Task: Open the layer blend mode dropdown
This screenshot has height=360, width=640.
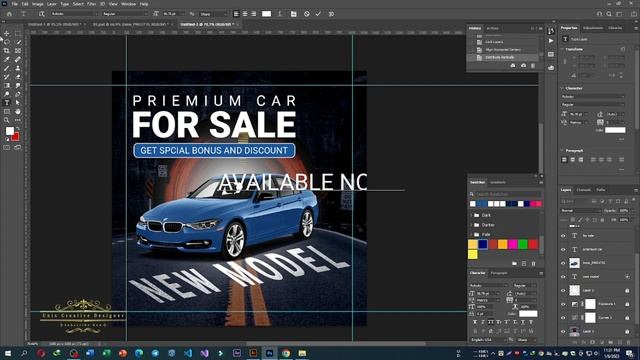Action: 580,211
